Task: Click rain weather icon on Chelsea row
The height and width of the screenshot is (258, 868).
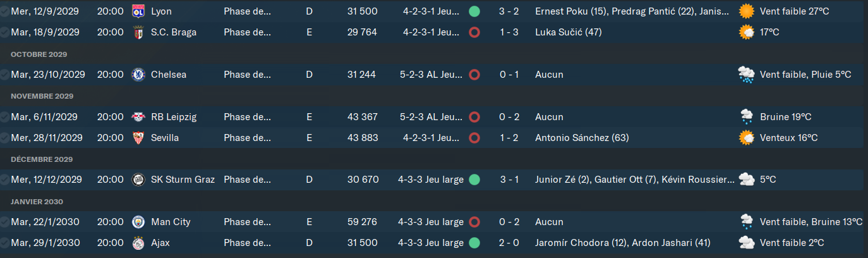Action: point(747,75)
